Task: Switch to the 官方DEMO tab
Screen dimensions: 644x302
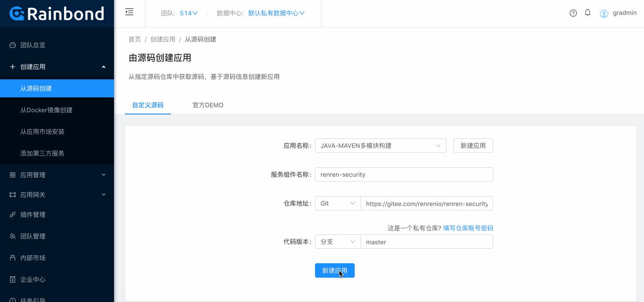Action: point(208,105)
